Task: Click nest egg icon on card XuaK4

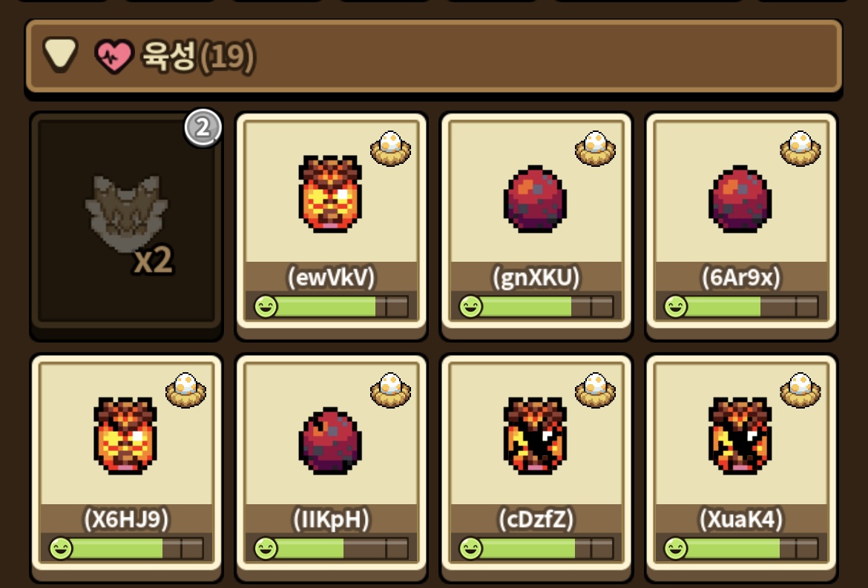Action: [800, 391]
